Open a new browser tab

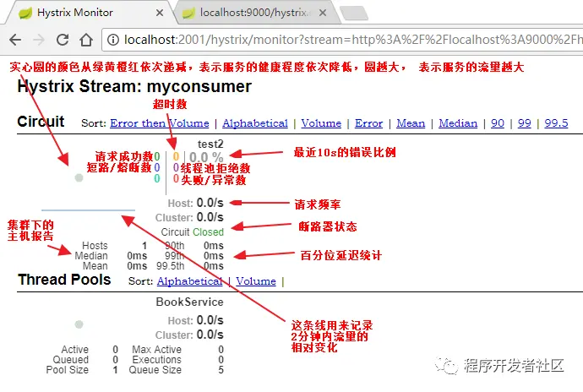pyautogui.click(x=353, y=13)
